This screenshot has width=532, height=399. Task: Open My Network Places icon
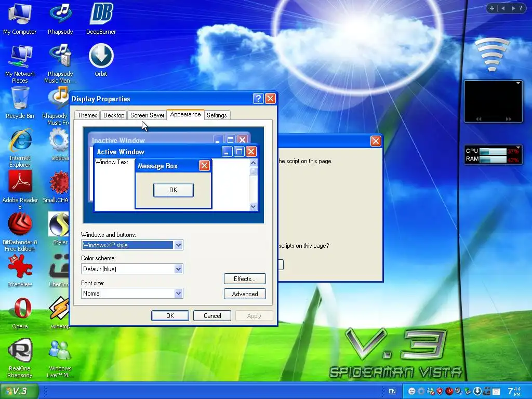tap(20, 64)
